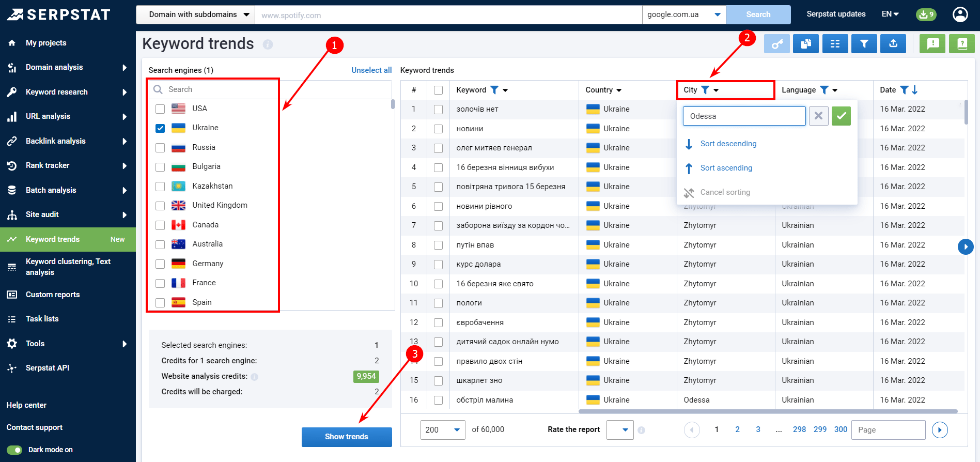Open Task lists in the sidebar

click(x=68, y=319)
